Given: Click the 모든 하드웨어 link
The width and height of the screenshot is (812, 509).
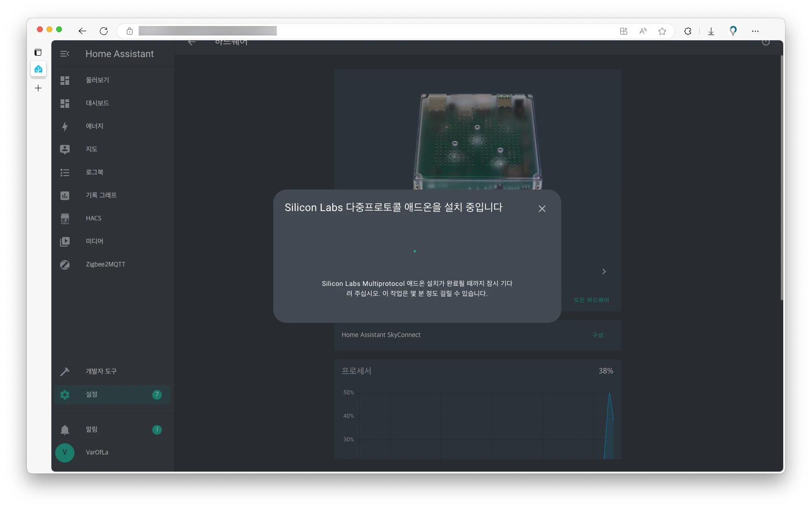Looking at the screenshot, I should click(x=591, y=300).
